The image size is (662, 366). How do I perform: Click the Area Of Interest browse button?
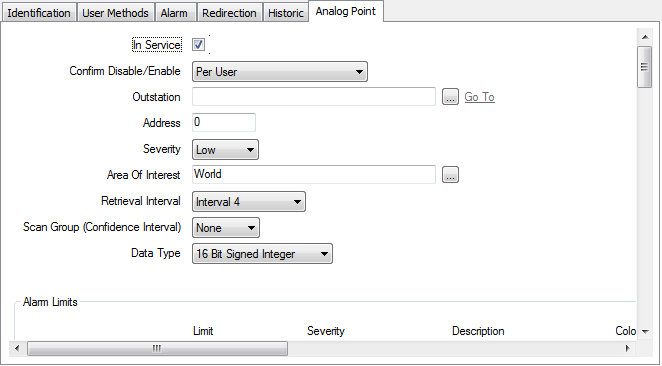click(x=450, y=175)
